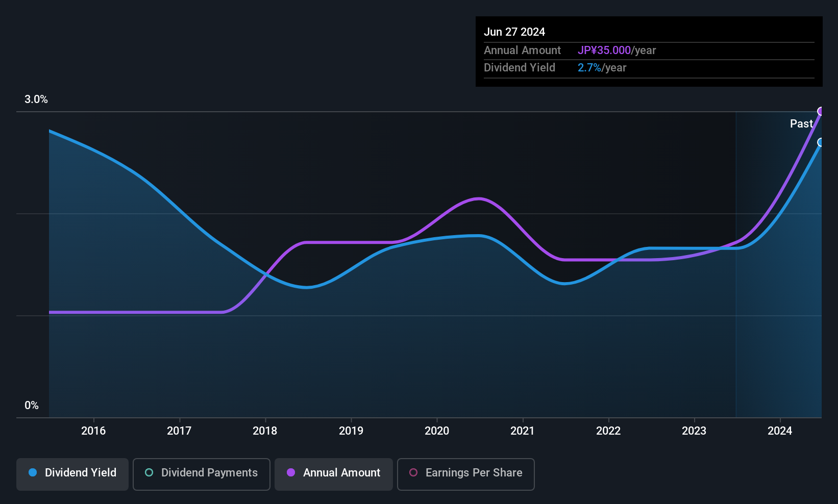Click the Jun 27 2024 tooltip date
This screenshot has width=838, height=504.
pos(514,32)
